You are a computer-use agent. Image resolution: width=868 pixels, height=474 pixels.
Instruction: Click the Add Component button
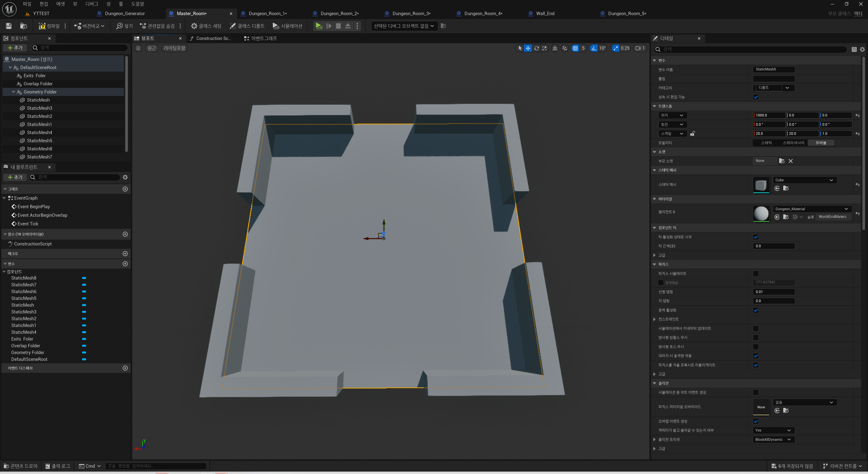15,48
